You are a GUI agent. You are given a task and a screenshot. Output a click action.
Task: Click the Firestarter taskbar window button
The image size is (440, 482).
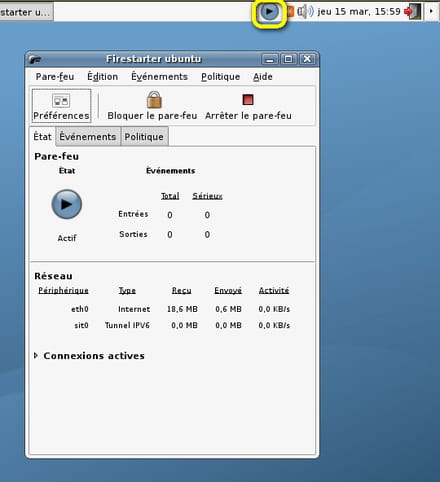26,12
